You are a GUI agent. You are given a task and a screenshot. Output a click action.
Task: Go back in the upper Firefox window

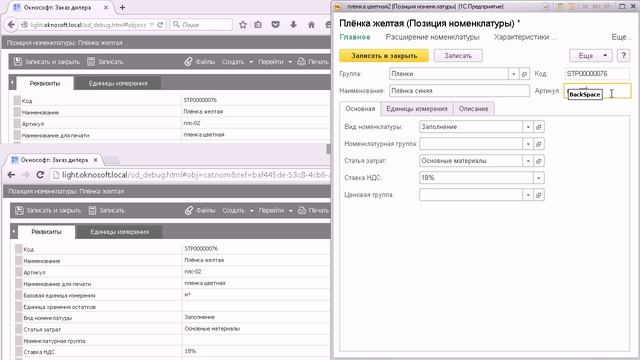[x=11, y=25]
